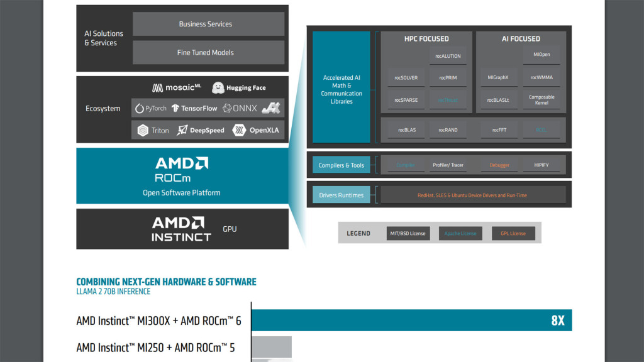Click the OpenXLA logo
644x362 pixels.
click(255, 130)
